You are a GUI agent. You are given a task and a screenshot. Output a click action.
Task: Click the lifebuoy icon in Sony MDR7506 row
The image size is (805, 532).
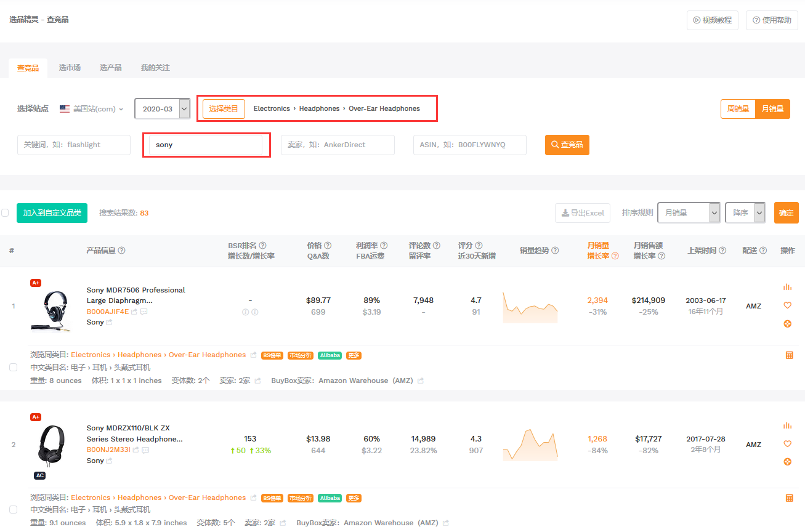[x=787, y=324]
